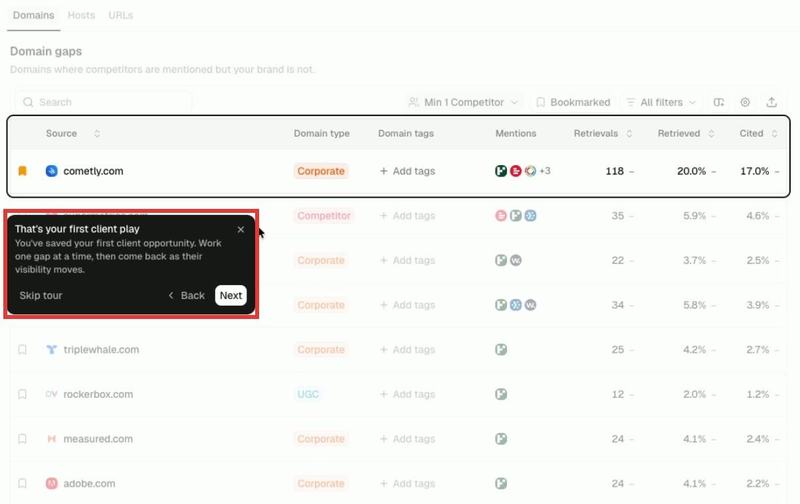The image size is (800, 504).
Task: Add tags to the Competitor row
Action: pos(407,216)
